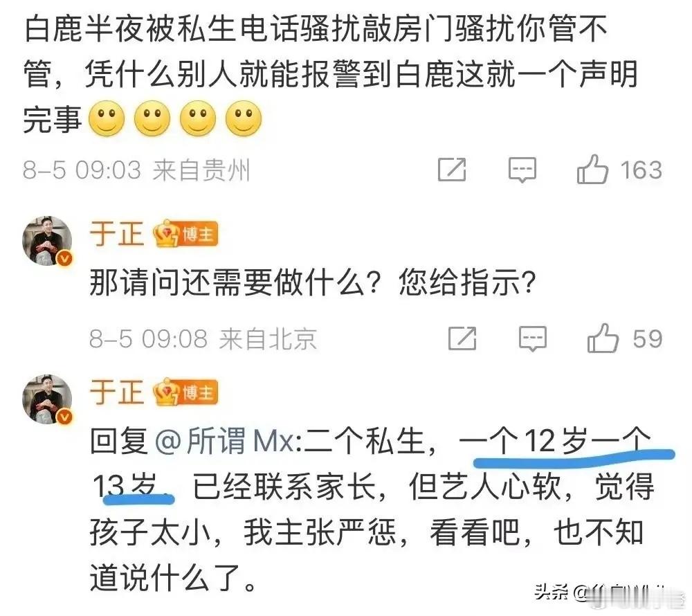The height and width of the screenshot is (616, 692).
Task: Like 于正's comment with 59 likes
Action: pyautogui.click(x=603, y=338)
